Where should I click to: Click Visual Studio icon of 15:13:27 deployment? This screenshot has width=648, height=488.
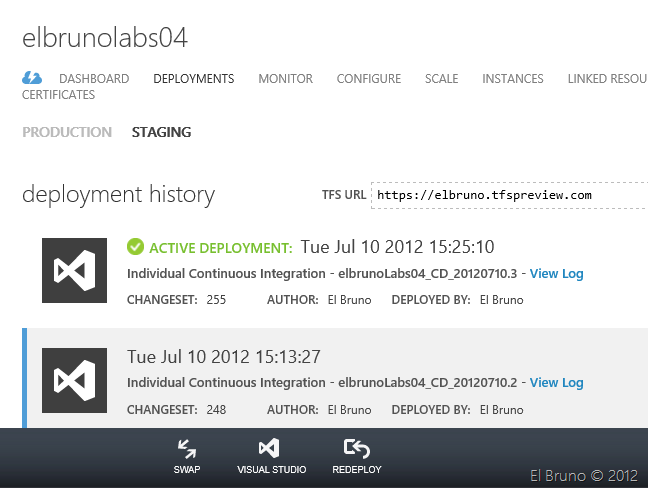(74, 380)
